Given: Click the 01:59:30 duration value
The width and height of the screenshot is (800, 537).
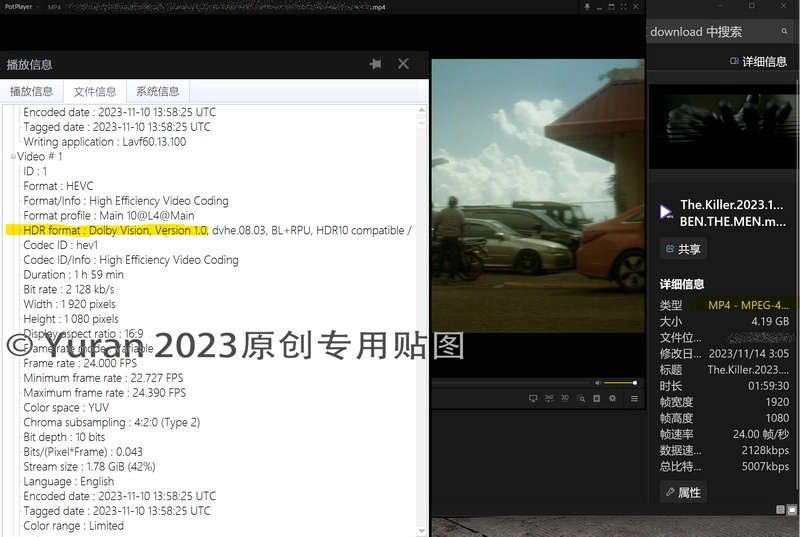Looking at the screenshot, I should pyautogui.click(x=768, y=386).
